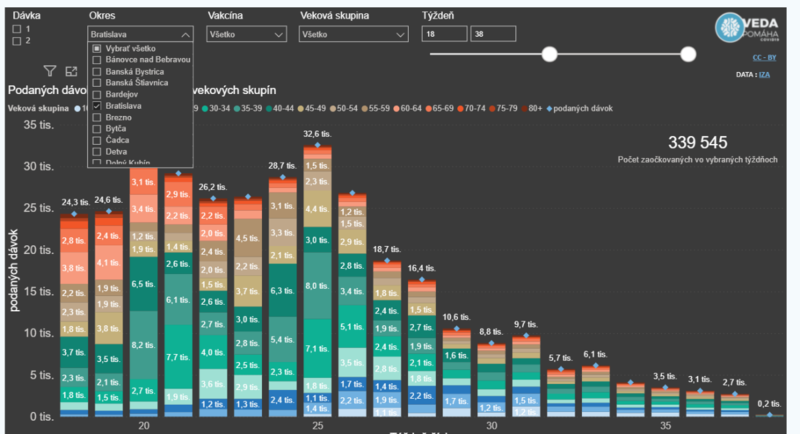Click the 75-79 legend item
Image resolution: width=800 pixels, height=434 pixels.
point(504,108)
